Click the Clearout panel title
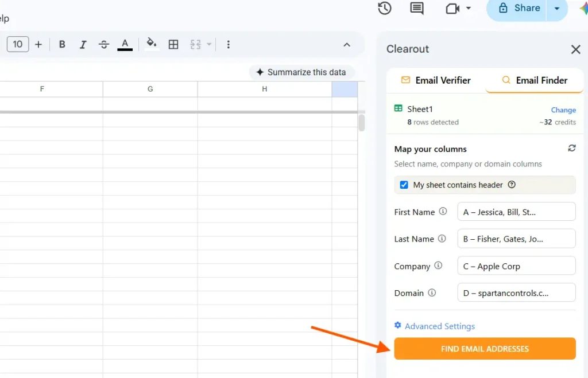Screen dimensions: 588x378 coord(408,49)
